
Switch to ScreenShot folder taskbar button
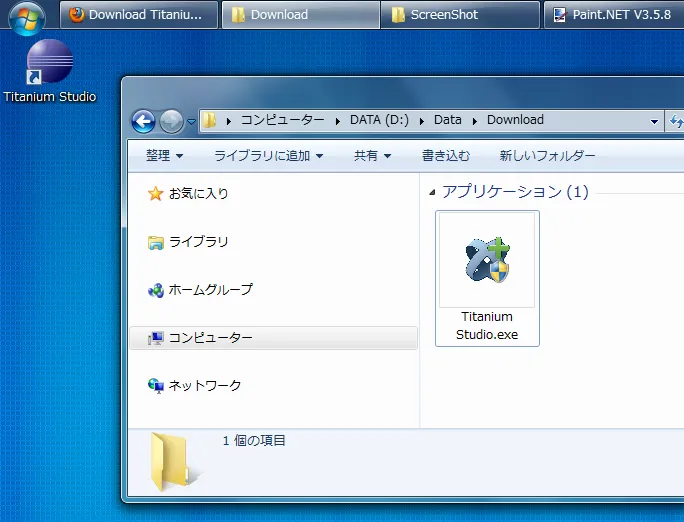point(460,15)
